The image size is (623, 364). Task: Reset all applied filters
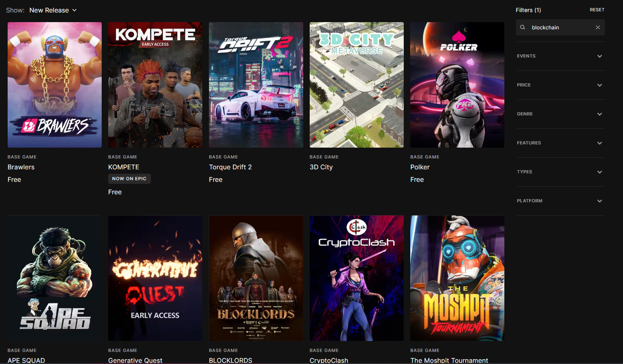pos(597,10)
